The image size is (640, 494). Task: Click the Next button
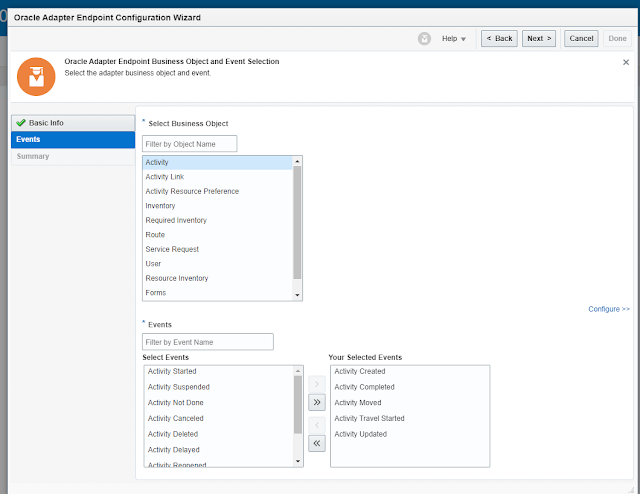[539, 38]
